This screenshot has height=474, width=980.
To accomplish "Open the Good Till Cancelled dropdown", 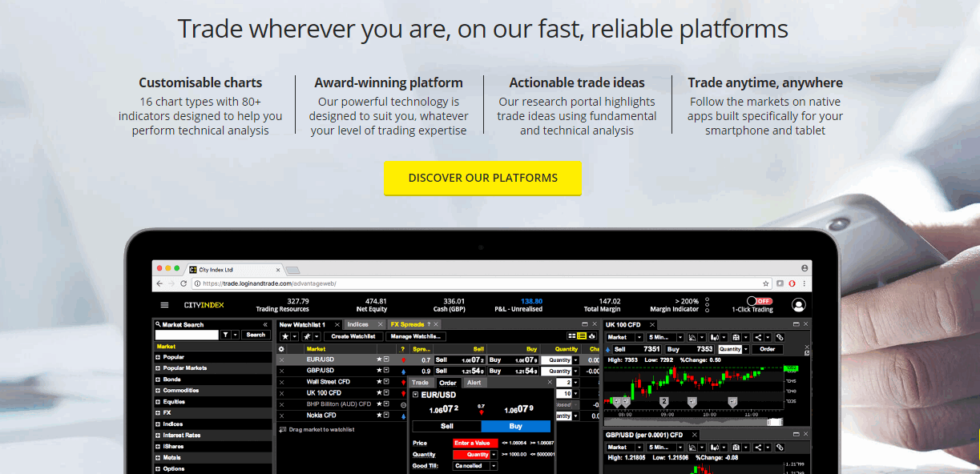I will coord(475,465).
